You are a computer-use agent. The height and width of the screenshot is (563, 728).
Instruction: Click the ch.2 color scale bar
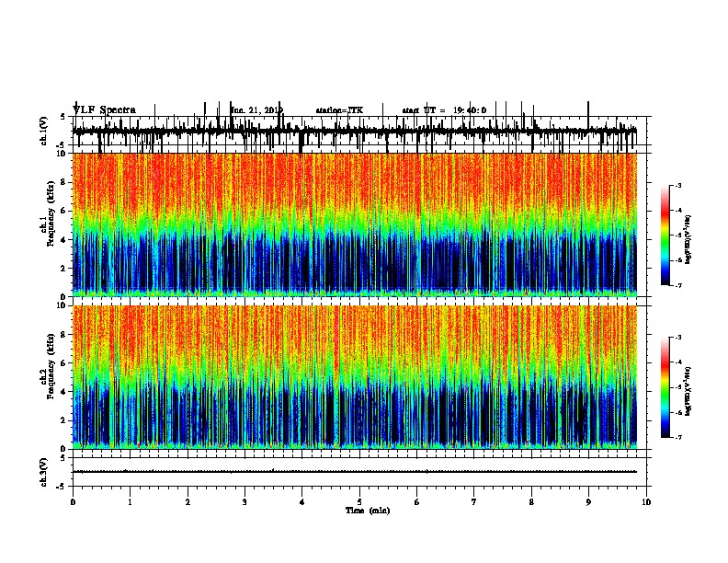tap(665, 387)
